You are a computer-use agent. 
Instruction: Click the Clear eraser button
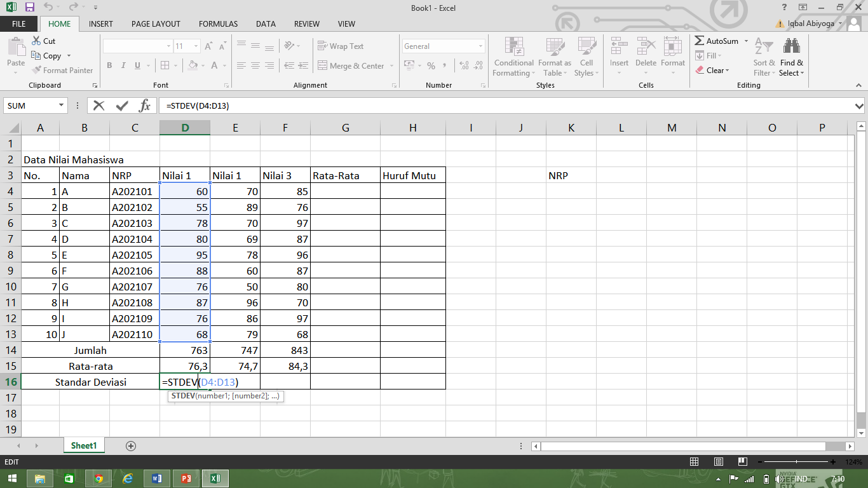click(x=712, y=71)
